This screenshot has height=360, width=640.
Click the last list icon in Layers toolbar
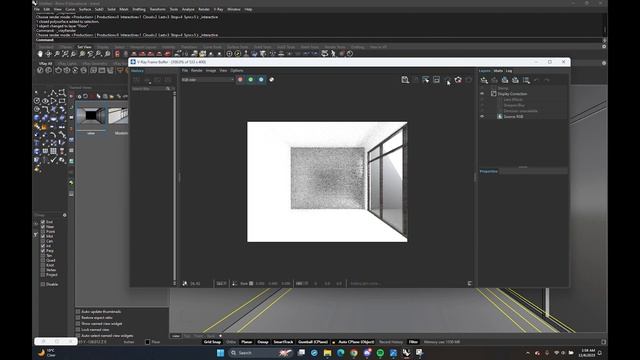click(x=526, y=80)
